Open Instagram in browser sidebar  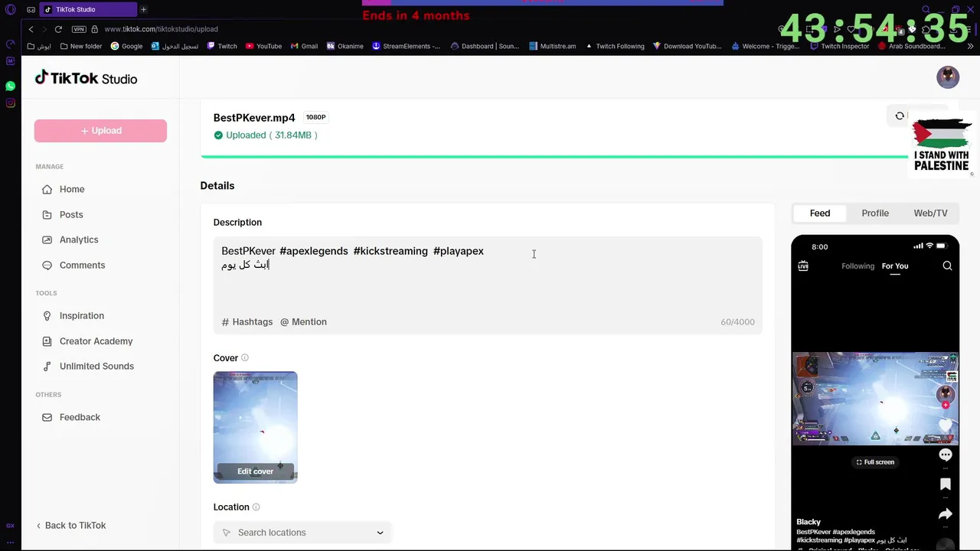click(11, 103)
